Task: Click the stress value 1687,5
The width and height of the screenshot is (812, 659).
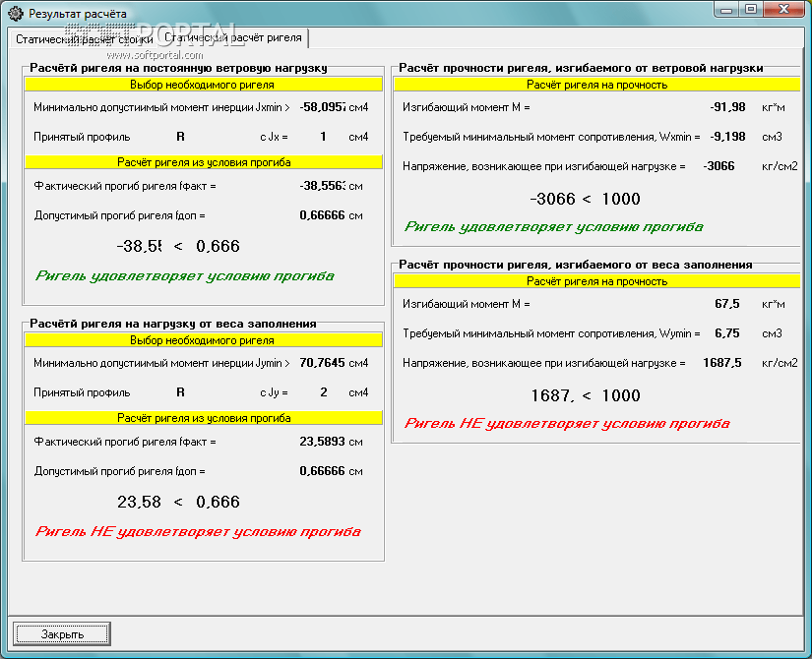Action: 721,363
